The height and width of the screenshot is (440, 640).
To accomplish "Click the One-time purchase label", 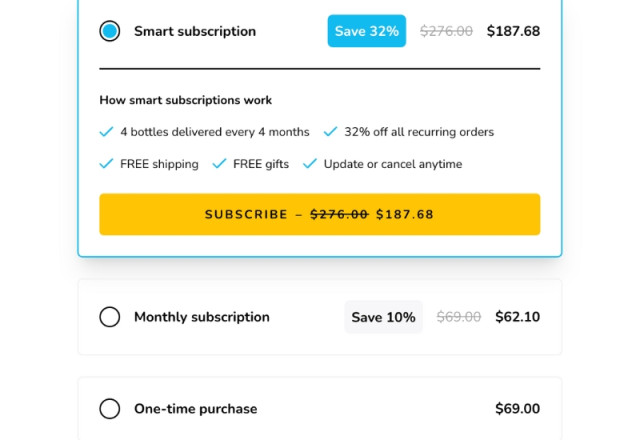I will coord(196,409).
